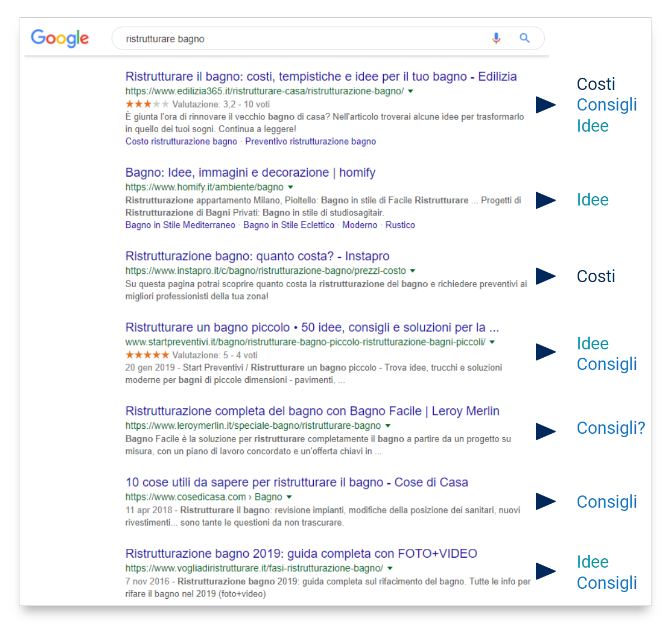Click the startpreventivi.it green URL text
This screenshot has height=626, width=672.
click(305, 342)
